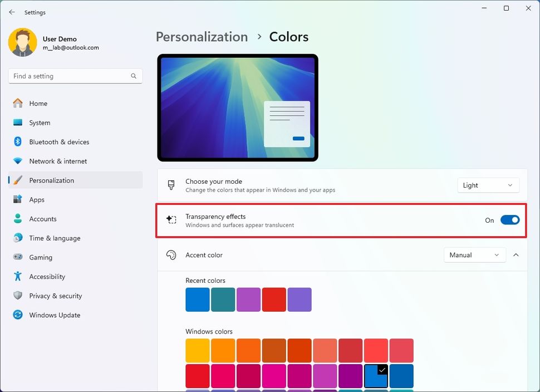Open Bluetooth & devices settings
This screenshot has width=540, height=392.
[x=18, y=142]
